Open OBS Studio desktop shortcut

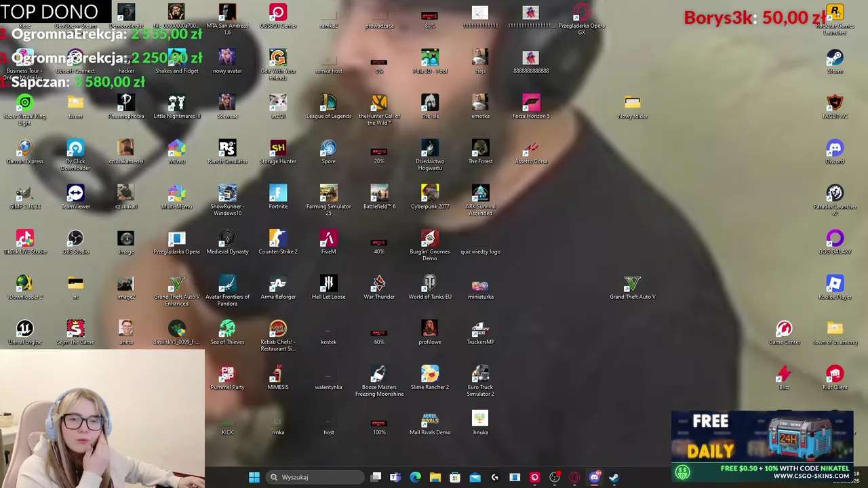click(75, 242)
